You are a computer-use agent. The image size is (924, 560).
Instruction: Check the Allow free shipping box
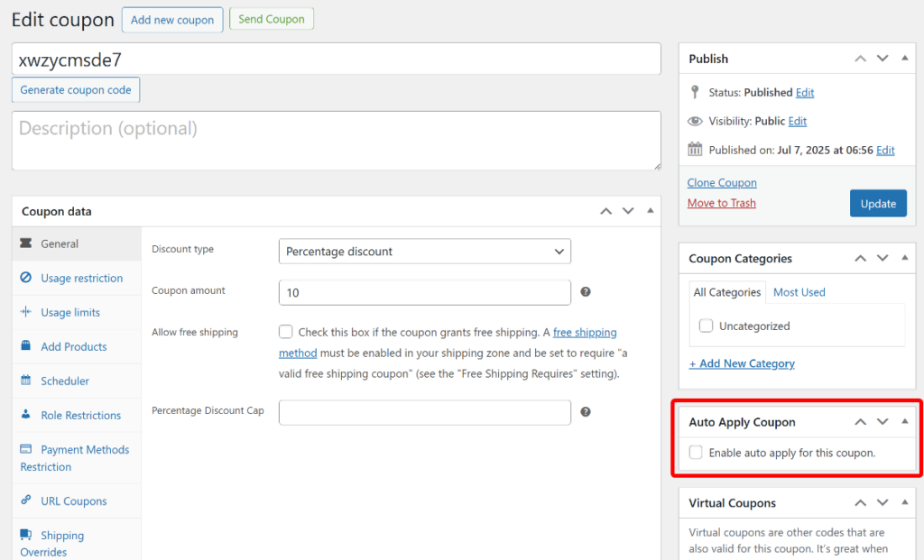tap(285, 332)
